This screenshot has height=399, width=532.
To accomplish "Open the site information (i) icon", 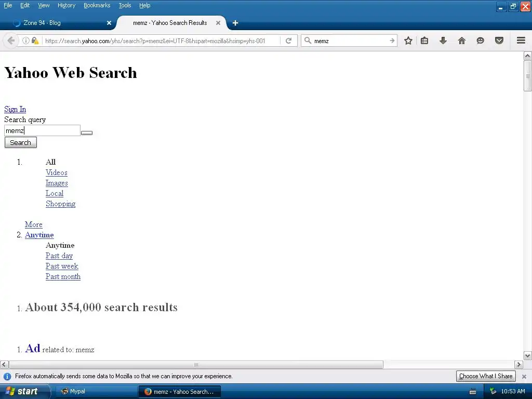I will point(26,41).
